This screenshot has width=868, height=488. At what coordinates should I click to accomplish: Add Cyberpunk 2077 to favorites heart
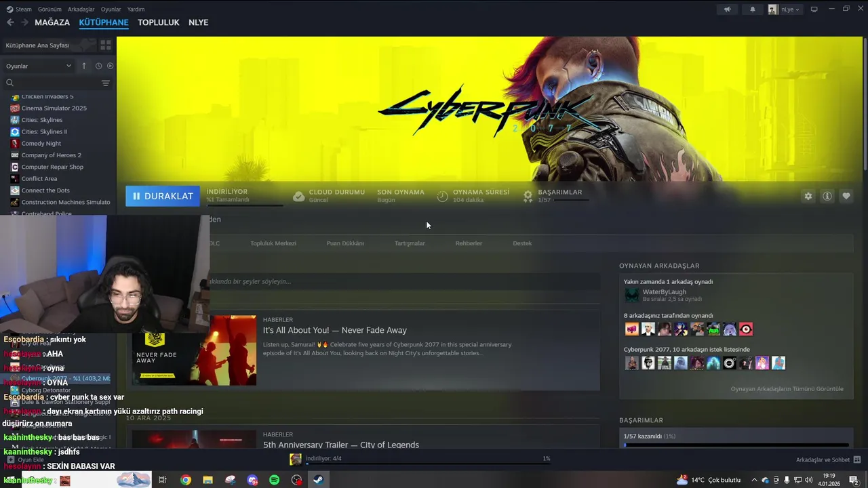[846, 196]
